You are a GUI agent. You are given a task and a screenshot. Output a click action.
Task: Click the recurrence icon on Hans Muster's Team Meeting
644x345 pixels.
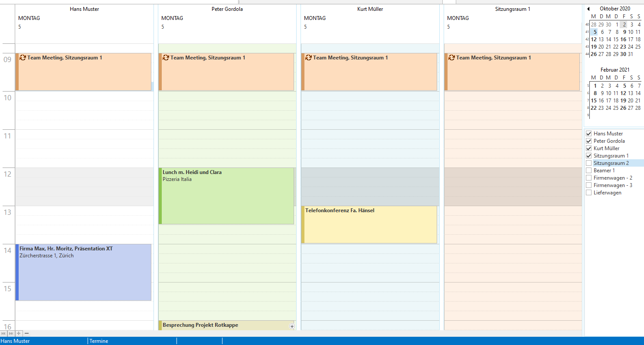23,57
